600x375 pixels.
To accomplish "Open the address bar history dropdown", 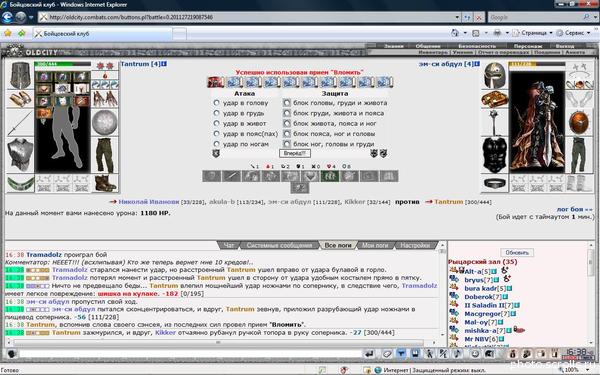I will [x=457, y=17].
